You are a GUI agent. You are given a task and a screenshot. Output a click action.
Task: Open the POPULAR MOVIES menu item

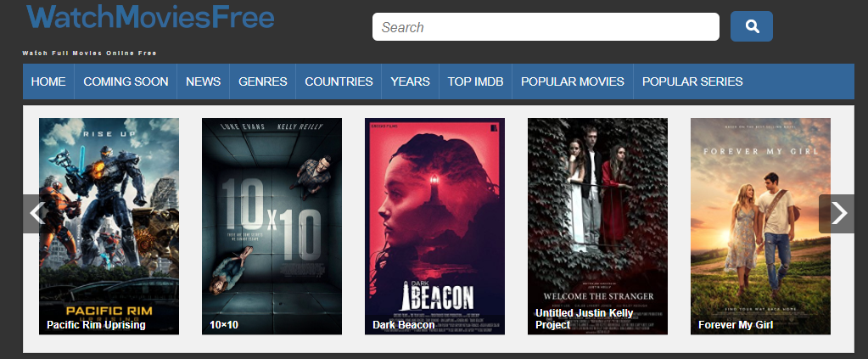click(x=573, y=81)
